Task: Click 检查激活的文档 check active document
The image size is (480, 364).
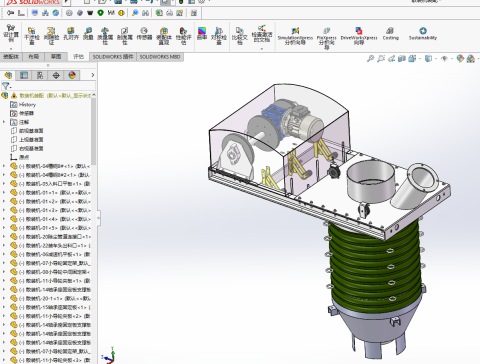Action: [x=262, y=33]
